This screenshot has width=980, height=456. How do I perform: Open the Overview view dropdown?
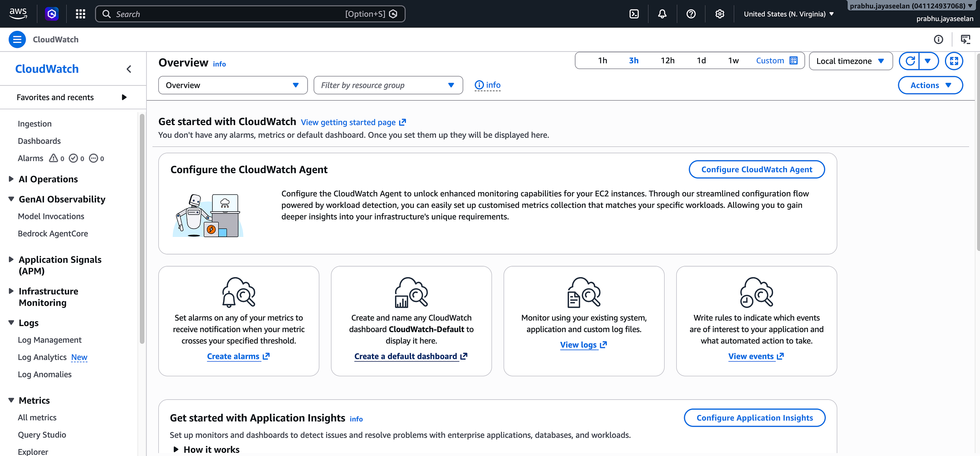click(233, 85)
